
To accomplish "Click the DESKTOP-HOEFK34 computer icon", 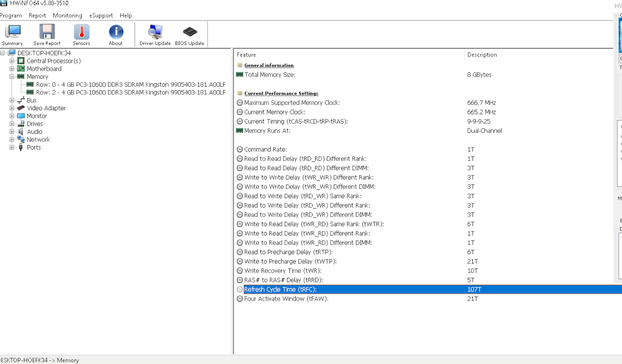I will [x=12, y=53].
